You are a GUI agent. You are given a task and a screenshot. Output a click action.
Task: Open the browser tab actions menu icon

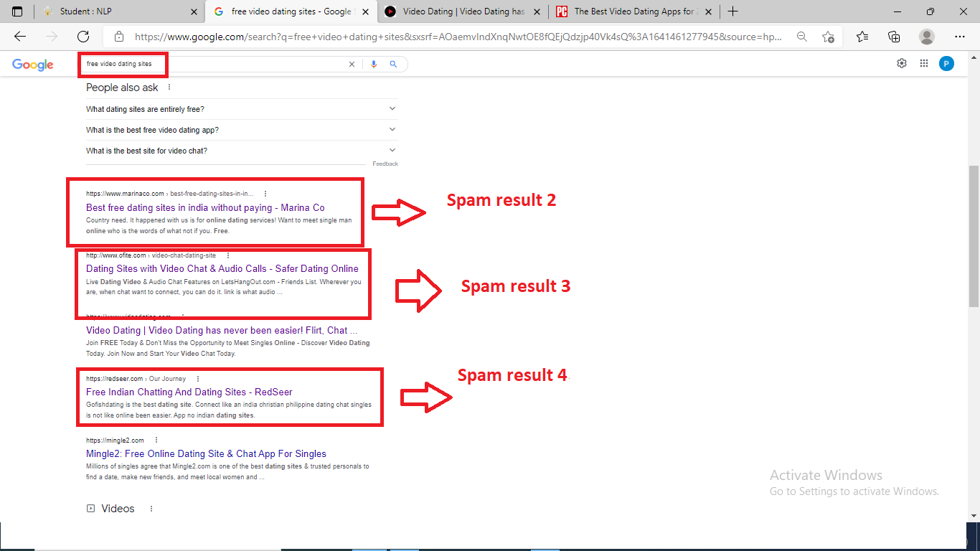pos(17,11)
